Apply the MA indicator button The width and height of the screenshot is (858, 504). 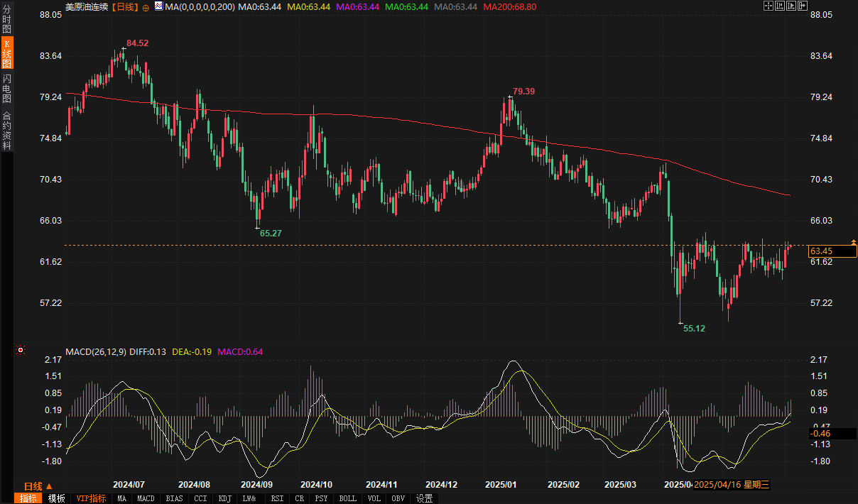pyautogui.click(x=122, y=498)
